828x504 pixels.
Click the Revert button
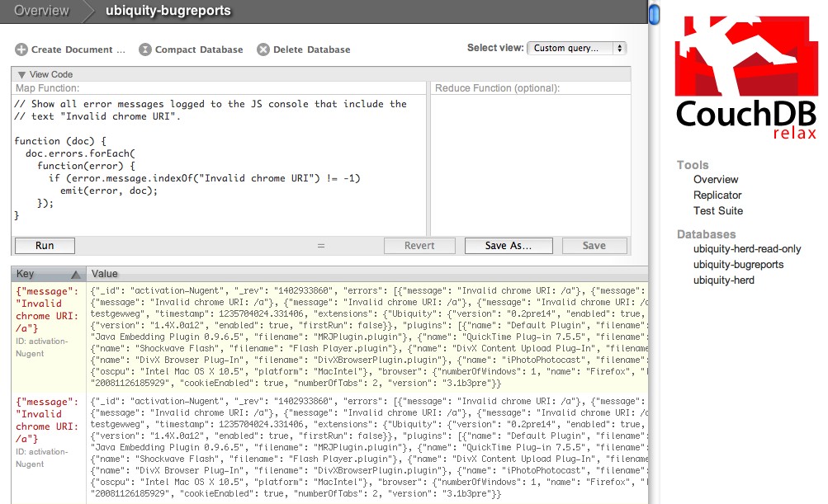419,246
